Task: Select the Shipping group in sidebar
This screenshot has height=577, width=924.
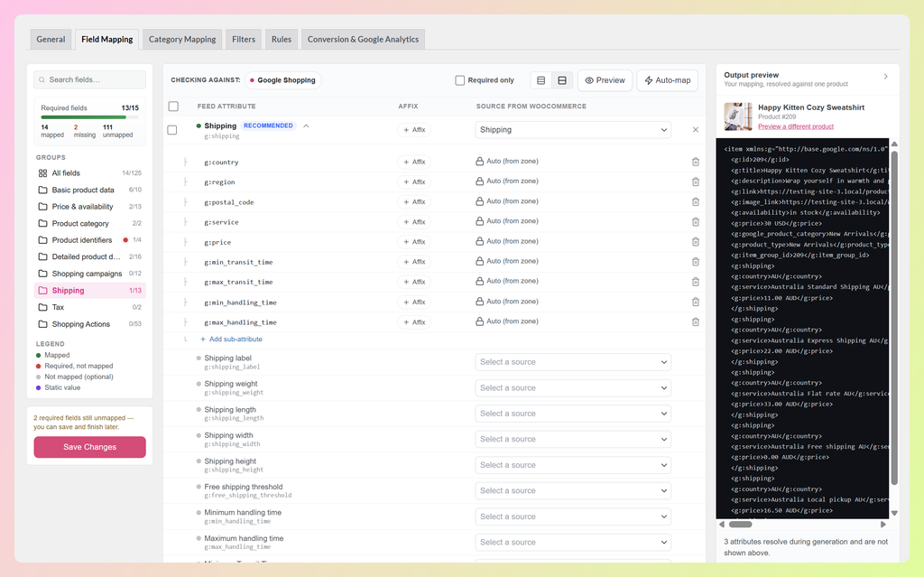Action: [x=89, y=290]
